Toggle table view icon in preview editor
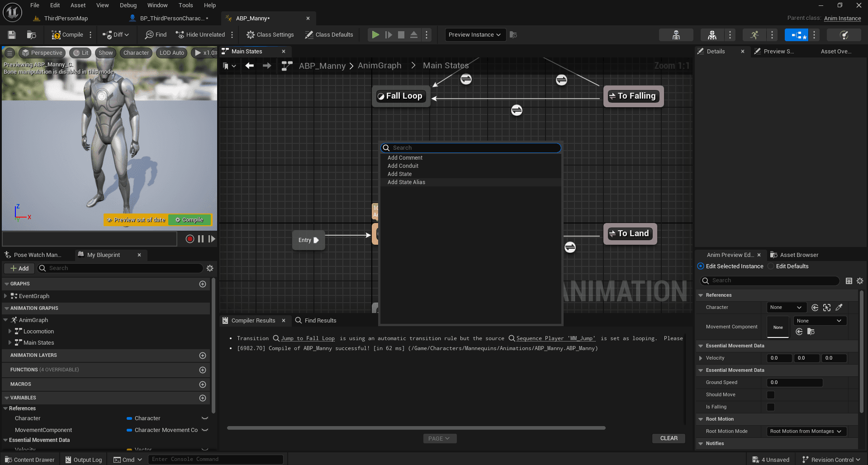 [x=849, y=281]
